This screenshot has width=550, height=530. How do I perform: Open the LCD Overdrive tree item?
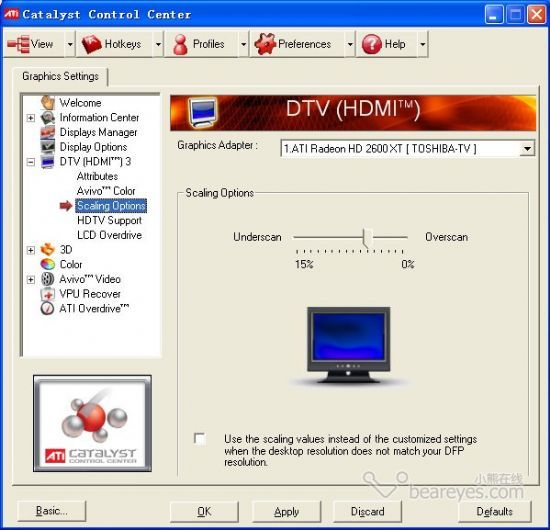(109, 235)
